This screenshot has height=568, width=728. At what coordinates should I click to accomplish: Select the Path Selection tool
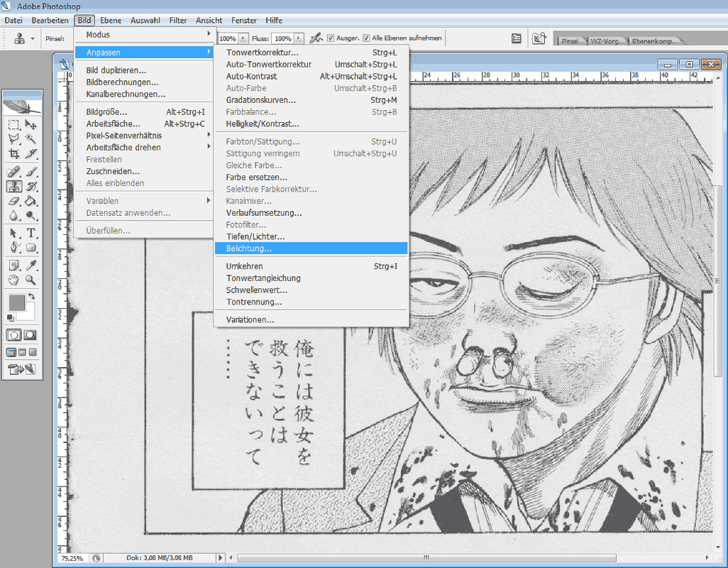tap(14, 233)
